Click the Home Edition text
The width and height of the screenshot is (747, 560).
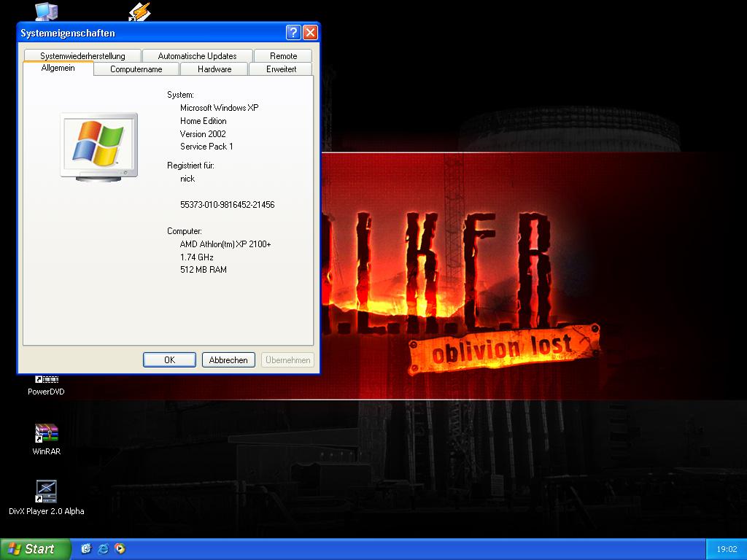[x=203, y=121]
